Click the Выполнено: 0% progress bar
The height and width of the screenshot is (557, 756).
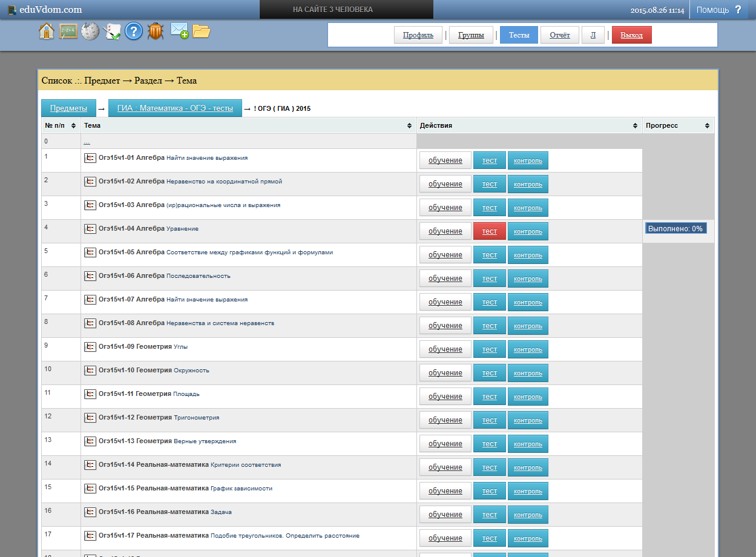pos(675,228)
